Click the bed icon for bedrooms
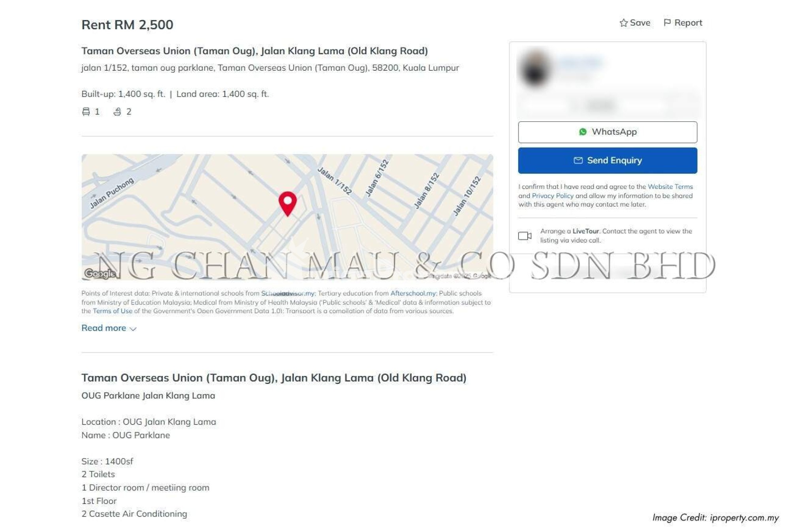Screen dimensions: 809x532 pos(86,112)
